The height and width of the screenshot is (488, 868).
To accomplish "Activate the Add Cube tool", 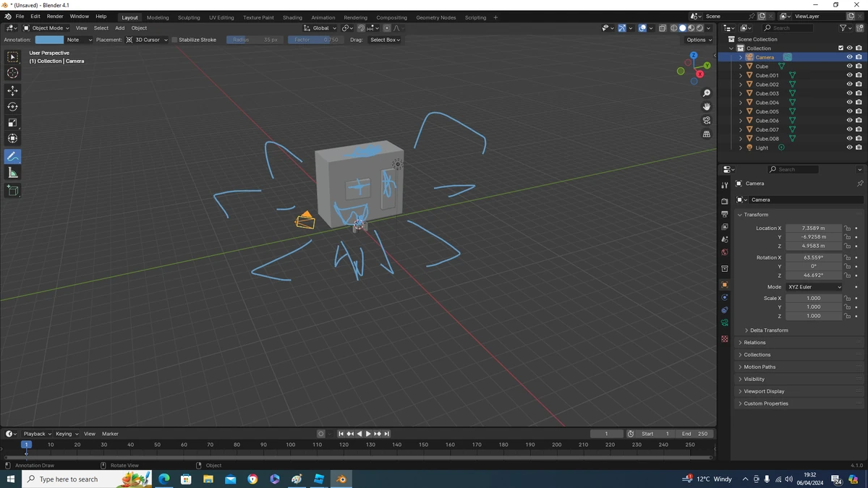I will click(x=12, y=191).
